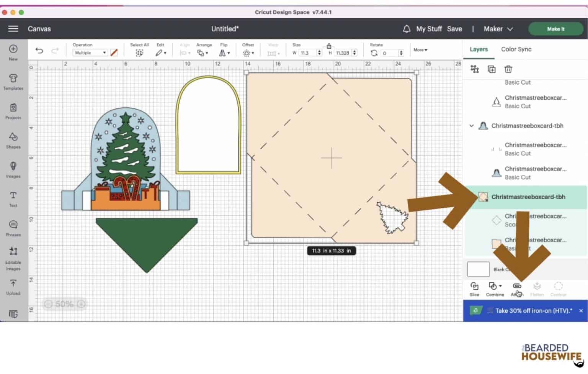This screenshot has height=374, width=588.
Task: Click the Undo arrow
Action: click(x=39, y=51)
